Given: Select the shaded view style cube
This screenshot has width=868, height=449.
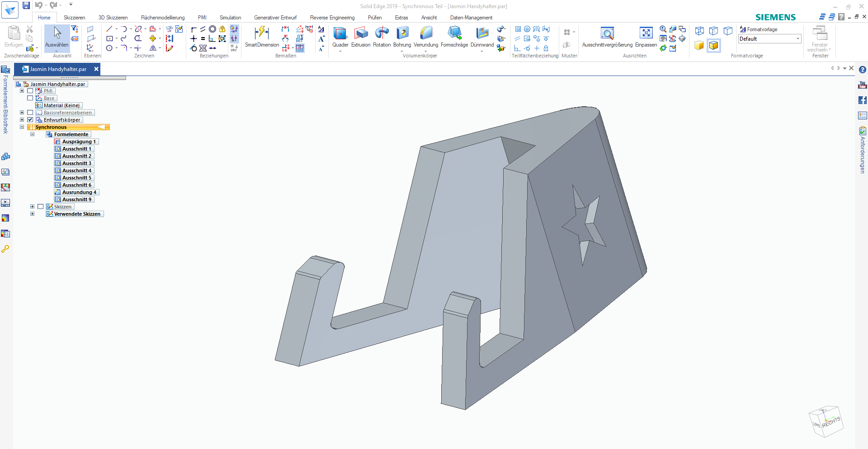Looking at the screenshot, I should point(699,46).
